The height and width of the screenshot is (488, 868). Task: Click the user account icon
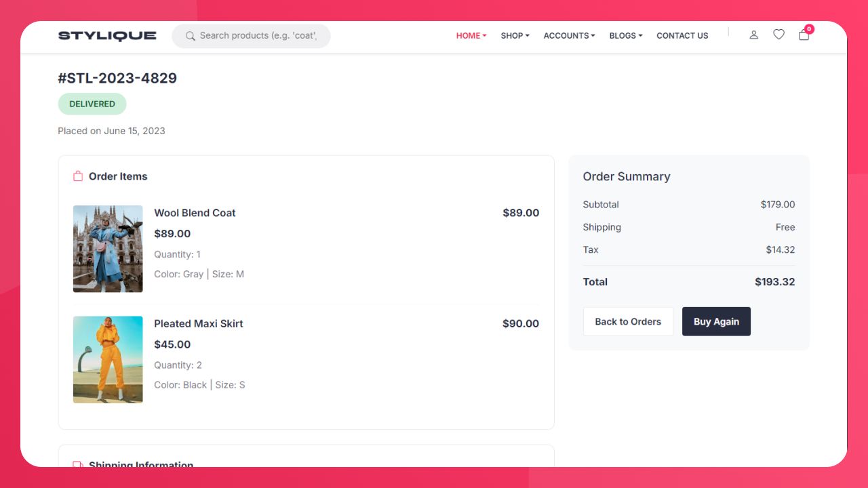tap(753, 35)
